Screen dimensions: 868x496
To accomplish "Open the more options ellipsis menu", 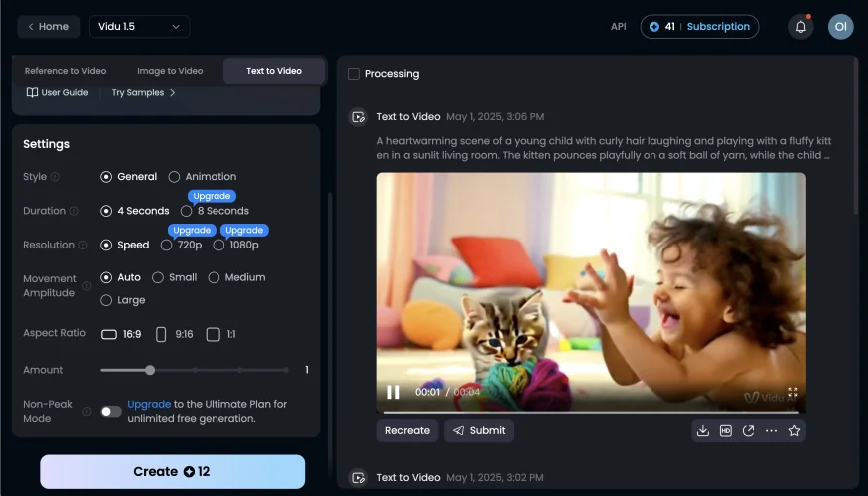I will click(771, 430).
